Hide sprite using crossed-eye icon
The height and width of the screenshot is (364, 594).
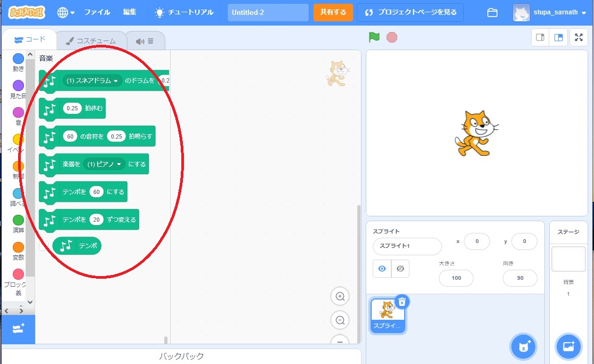click(x=400, y=269)
